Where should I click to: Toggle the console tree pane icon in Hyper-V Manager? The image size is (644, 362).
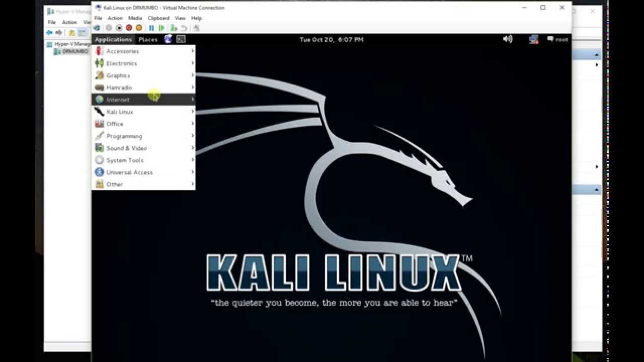pyautogui.click(x=82, y=33)
